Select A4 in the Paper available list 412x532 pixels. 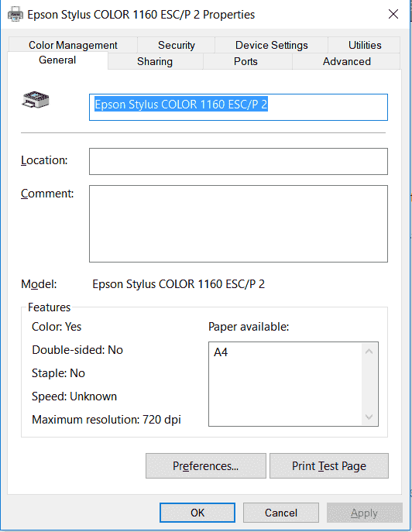coord(221,352)
